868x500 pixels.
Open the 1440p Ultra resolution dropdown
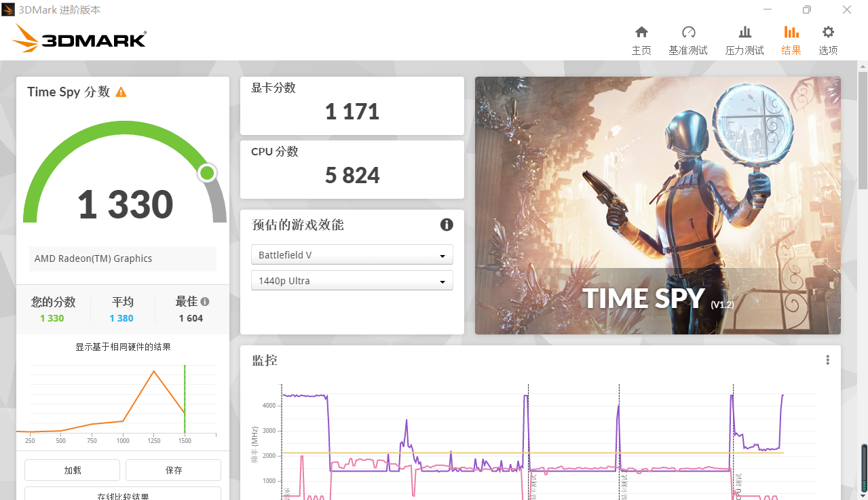point(352,281)
